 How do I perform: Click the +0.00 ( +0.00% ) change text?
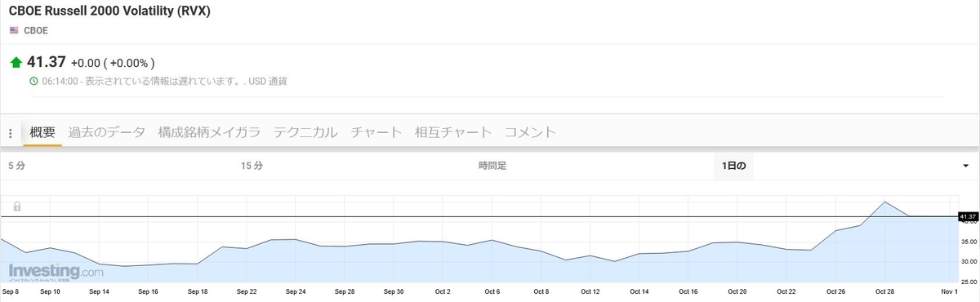point(113,63)
